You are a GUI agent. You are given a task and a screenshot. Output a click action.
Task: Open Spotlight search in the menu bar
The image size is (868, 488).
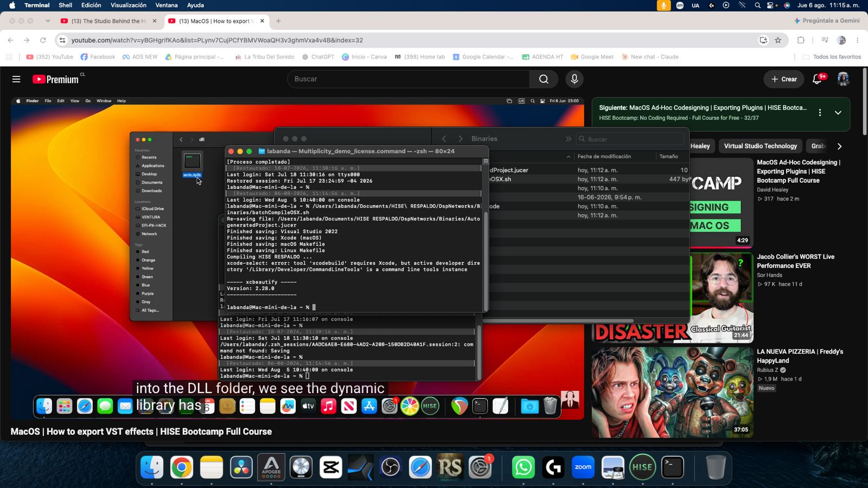(757, 5)
